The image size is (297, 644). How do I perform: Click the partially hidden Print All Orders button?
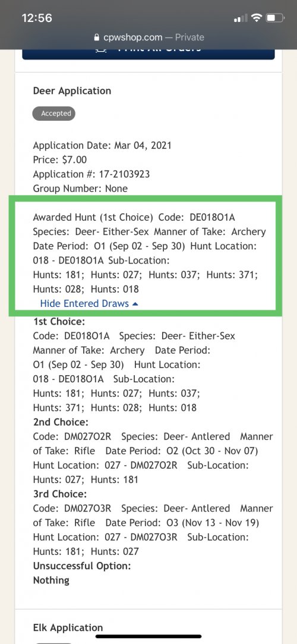pyautogui.click(x=148, y=54)
